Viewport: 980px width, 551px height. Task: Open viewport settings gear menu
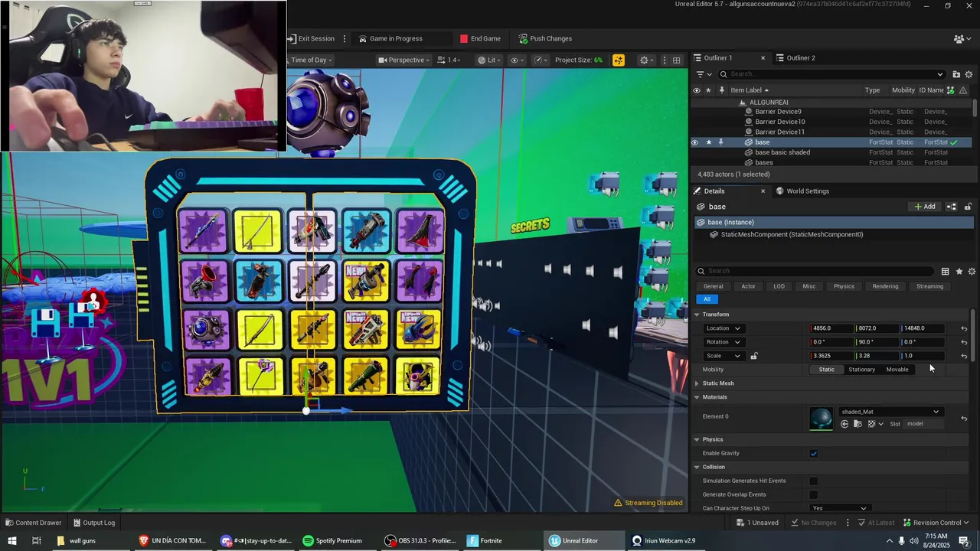pos(647,60)
